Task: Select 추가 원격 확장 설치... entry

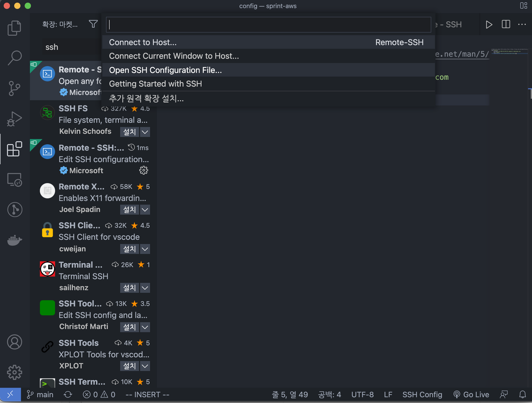Action: pyautogui.click(x=268, y=99)
